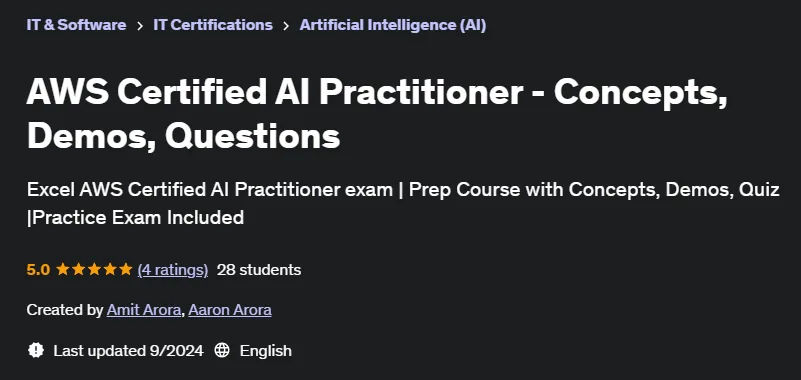Click the last-updated alert badge icon

click(36, 350)
